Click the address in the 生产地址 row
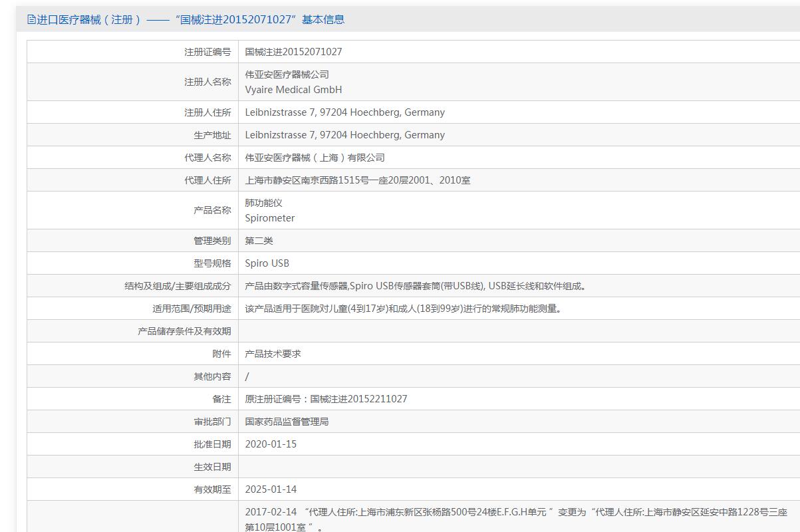The image size is (800, 532). point(344,135)
